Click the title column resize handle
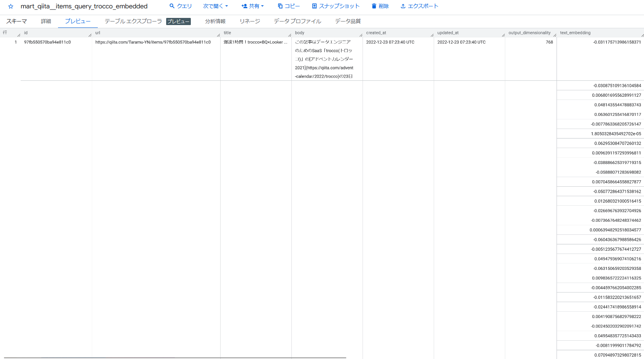This screenshot has height=359, width=644. click(290, 35)
